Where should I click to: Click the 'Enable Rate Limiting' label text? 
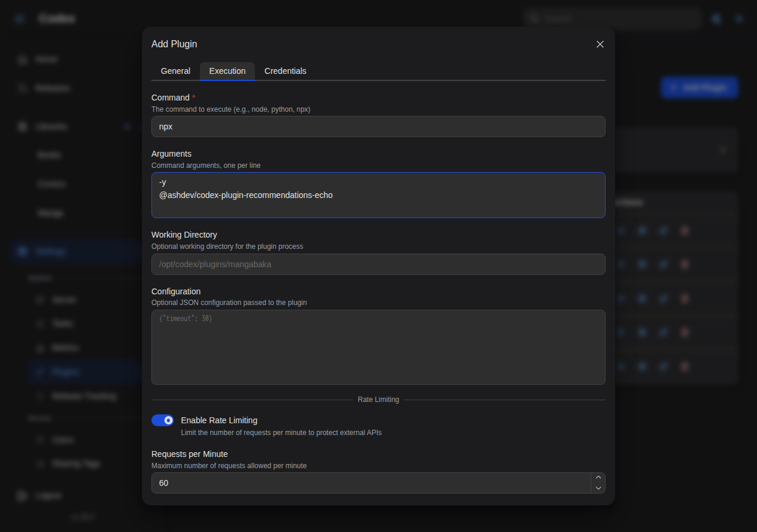click(x=219, y=420)
